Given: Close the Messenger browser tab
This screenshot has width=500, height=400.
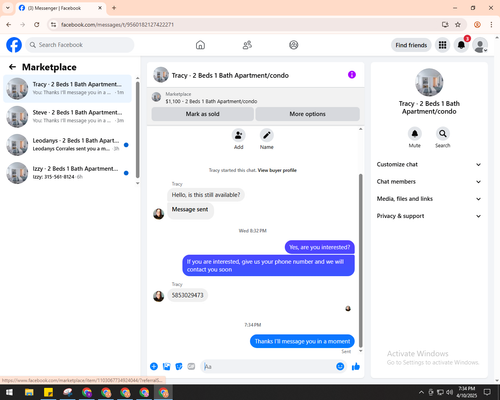Looking at the screenshot, I should (100, 8).
